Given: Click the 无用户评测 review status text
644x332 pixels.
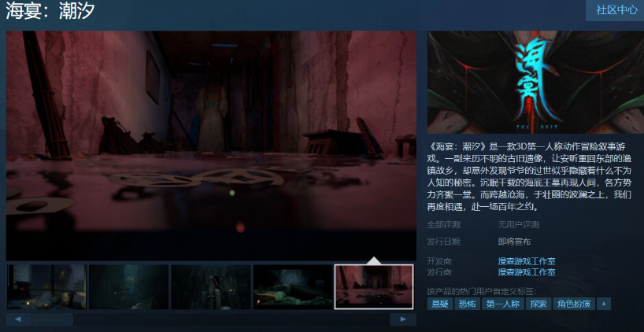Looking at the screenshot, I should coord(518,224).
